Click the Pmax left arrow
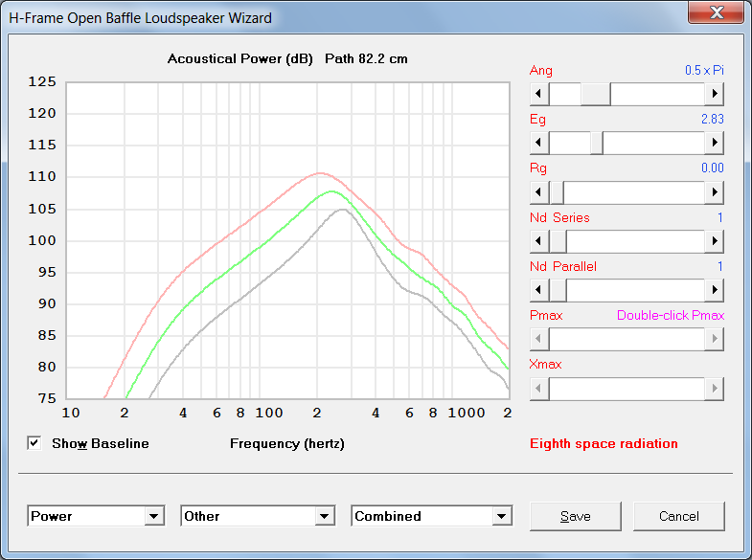 pyautogui.click(x=539, y=339)
